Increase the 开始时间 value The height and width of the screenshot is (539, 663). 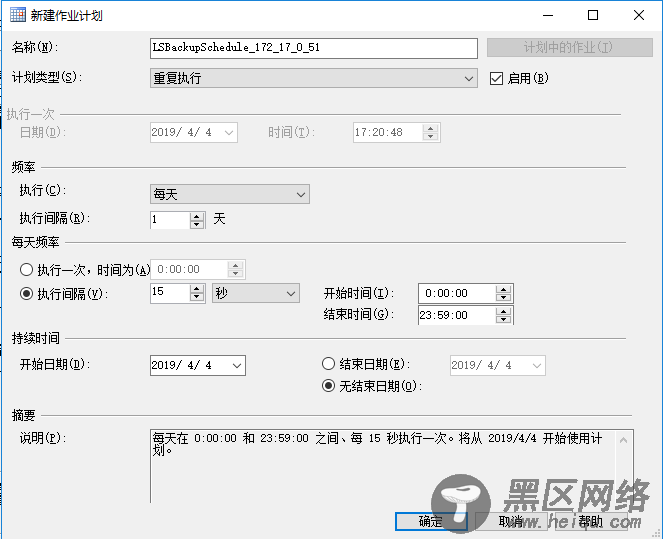[504, 289]
